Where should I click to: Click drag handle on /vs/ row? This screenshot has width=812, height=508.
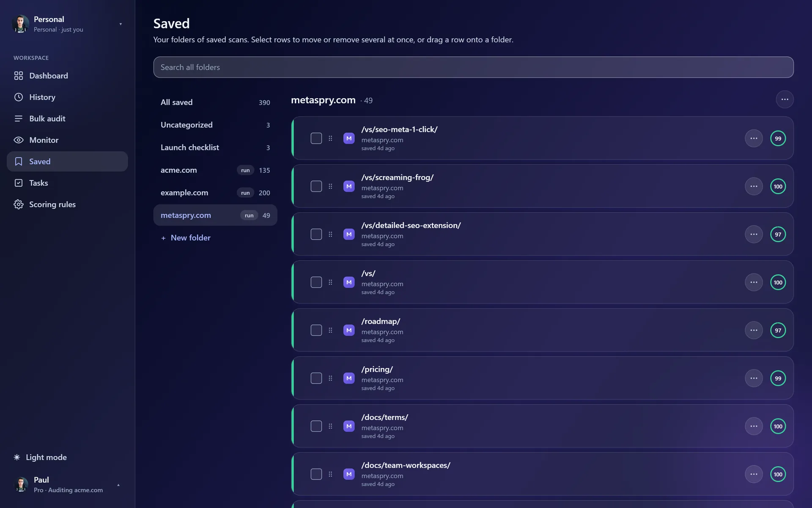[x=330, y=282]
